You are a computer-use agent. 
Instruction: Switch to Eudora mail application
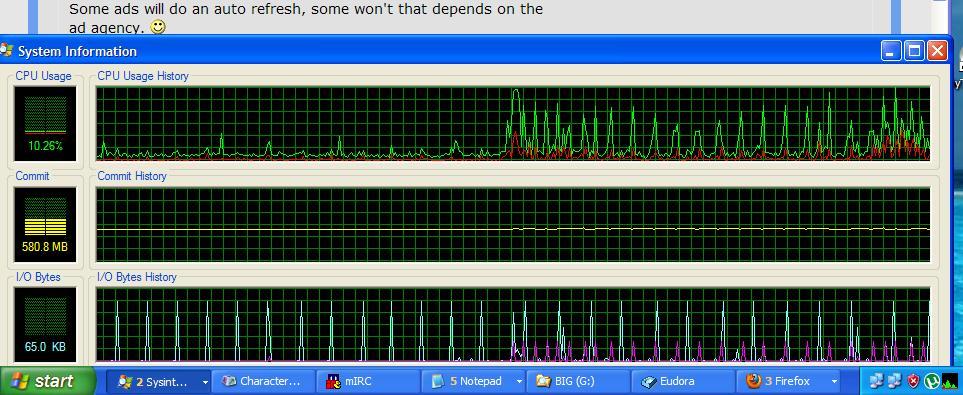pos(683,381)
